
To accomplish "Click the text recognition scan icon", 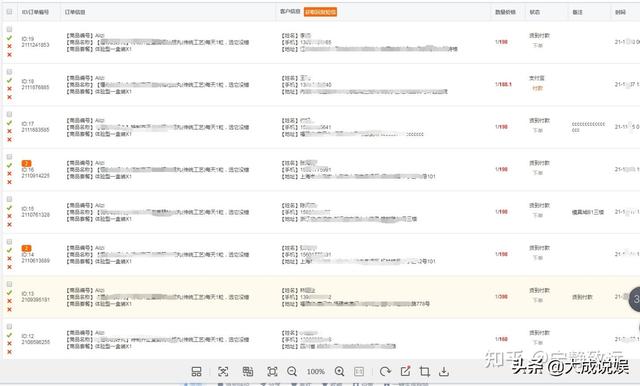I will click(x=223, y=371).
